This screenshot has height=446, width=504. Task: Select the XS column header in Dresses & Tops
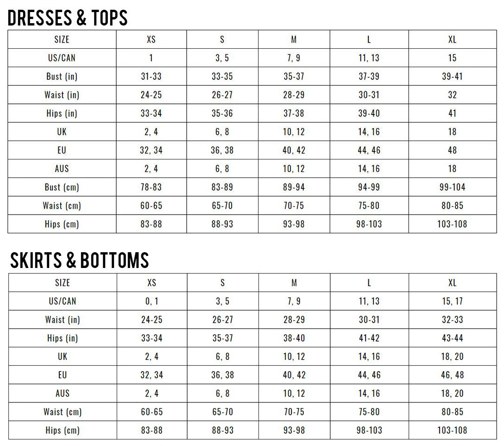[x=151, y=39]
